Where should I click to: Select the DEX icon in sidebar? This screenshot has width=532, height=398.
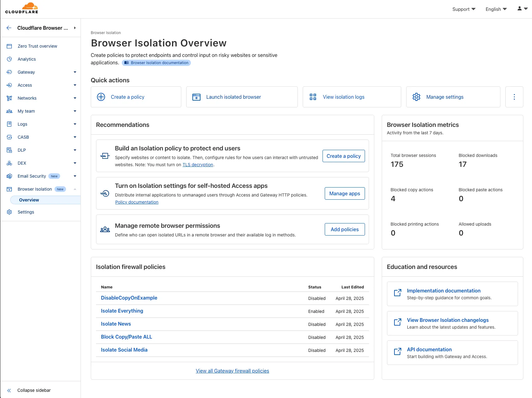pyautogui.click(x=9, y=163)
